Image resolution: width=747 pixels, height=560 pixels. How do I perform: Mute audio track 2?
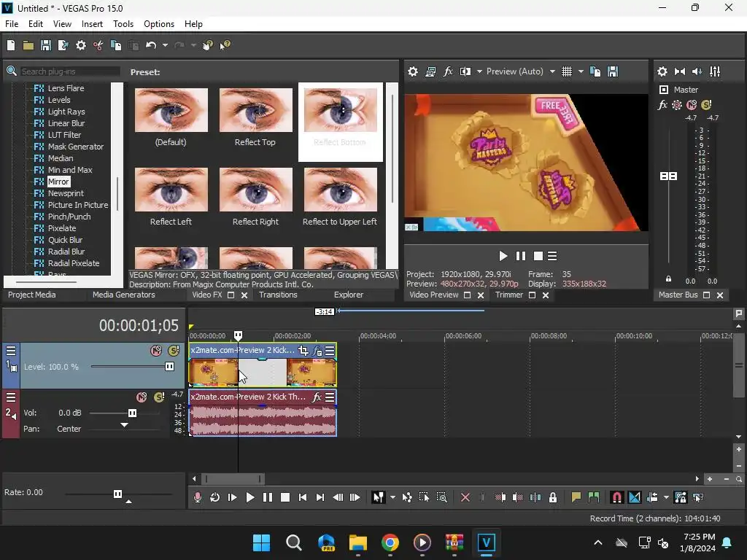[142, 397]
